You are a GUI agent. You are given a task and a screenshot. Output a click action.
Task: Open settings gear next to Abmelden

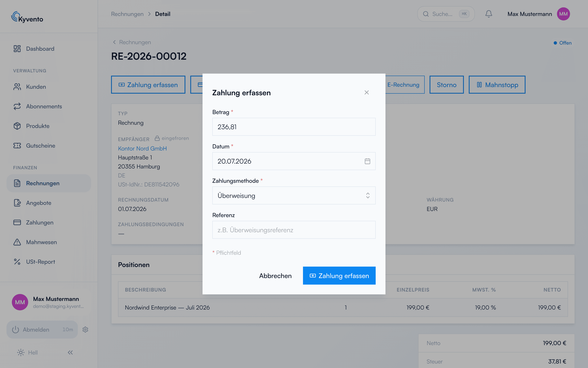point(85,330)
